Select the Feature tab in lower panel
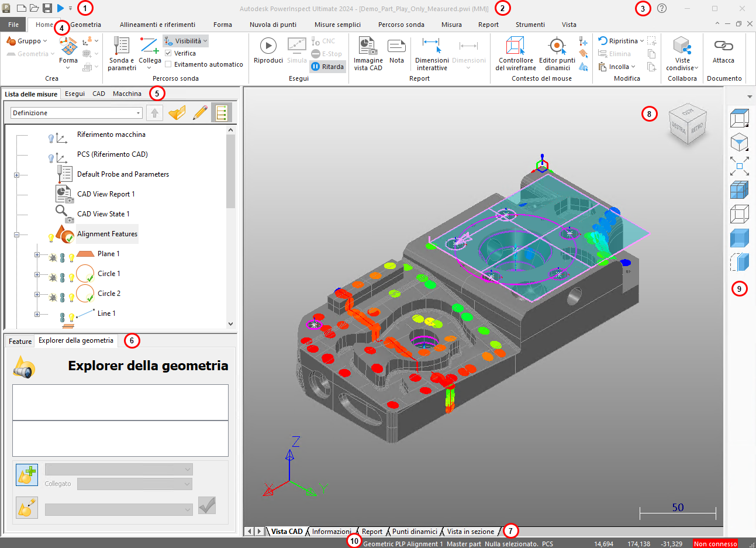The image size is (756, 548). [20, 341]
